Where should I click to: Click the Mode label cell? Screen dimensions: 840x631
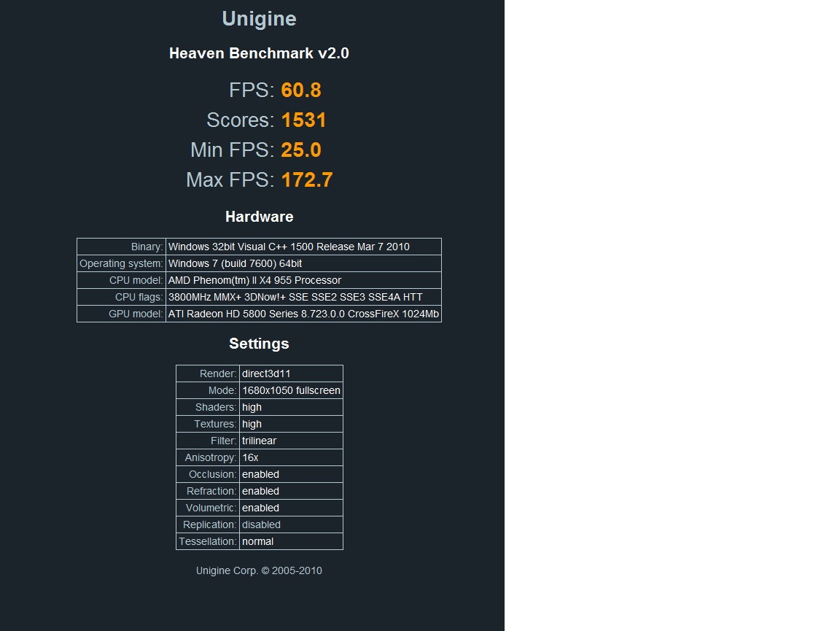207,390
